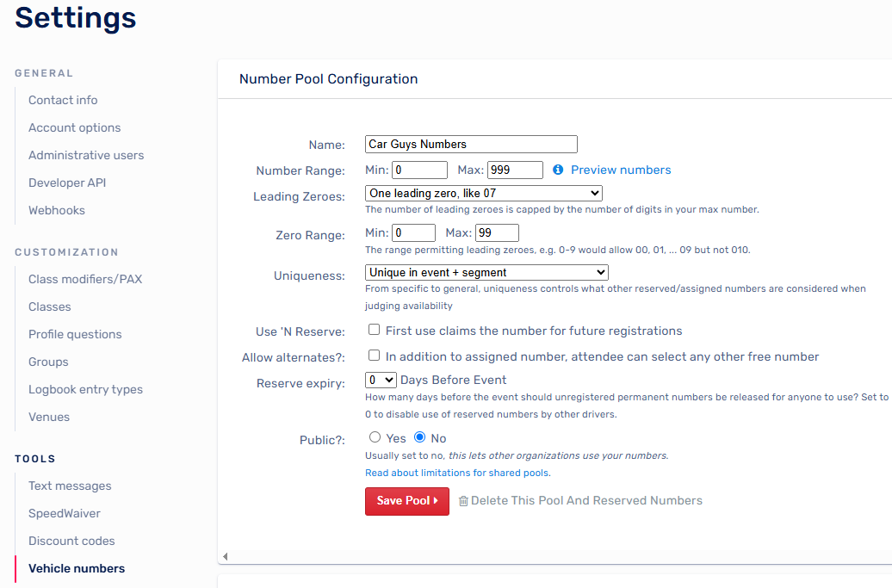Go to Discount codes
The width and height of the screenshot is (892, 588).
coord(71,541)
